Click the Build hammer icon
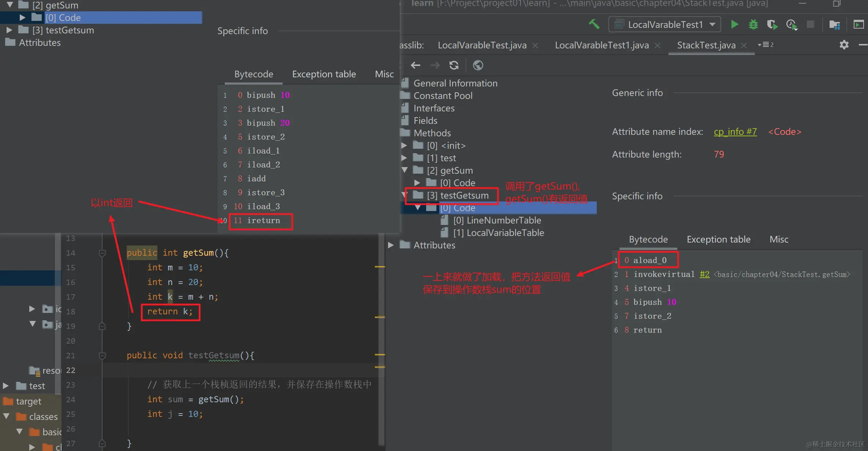Image resolution: width=868 pixels, height=451 pixels. (x=594, y=25)
